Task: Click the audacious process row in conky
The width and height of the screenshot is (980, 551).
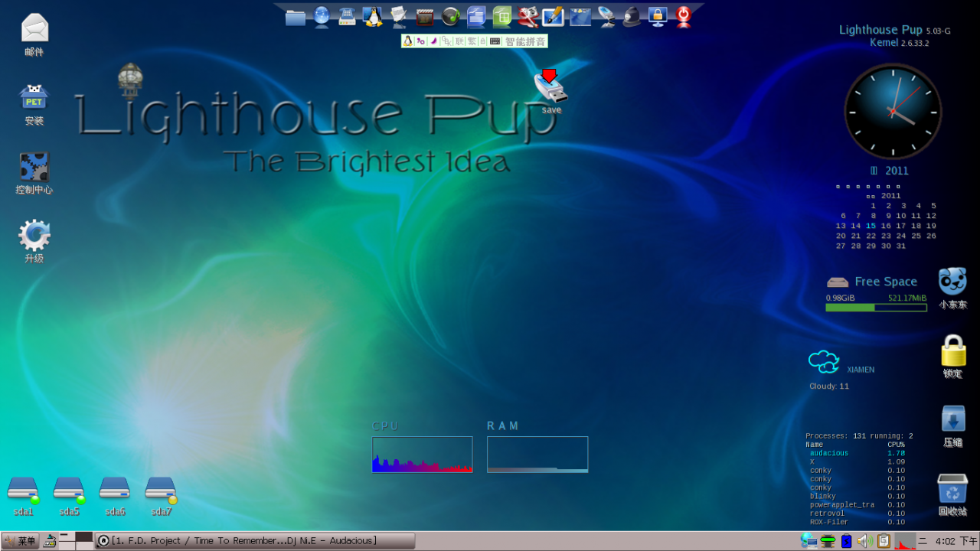Action: tap(857, 453)
